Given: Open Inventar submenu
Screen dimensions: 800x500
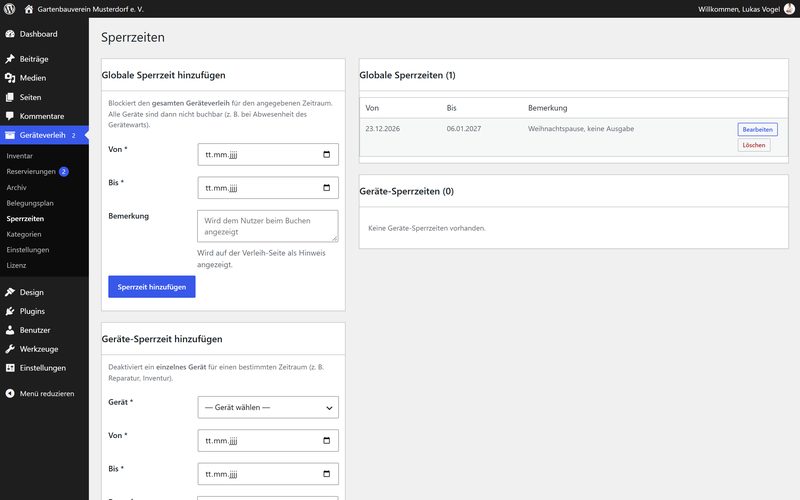Looking at the screenshot, I should (x=19, y=156).
